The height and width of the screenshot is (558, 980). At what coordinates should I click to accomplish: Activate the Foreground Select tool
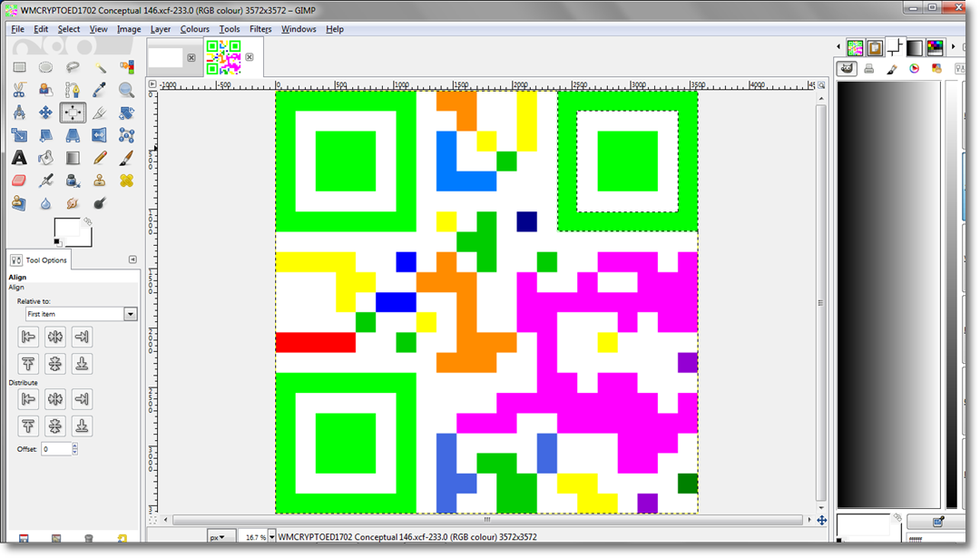click(45, 90)
